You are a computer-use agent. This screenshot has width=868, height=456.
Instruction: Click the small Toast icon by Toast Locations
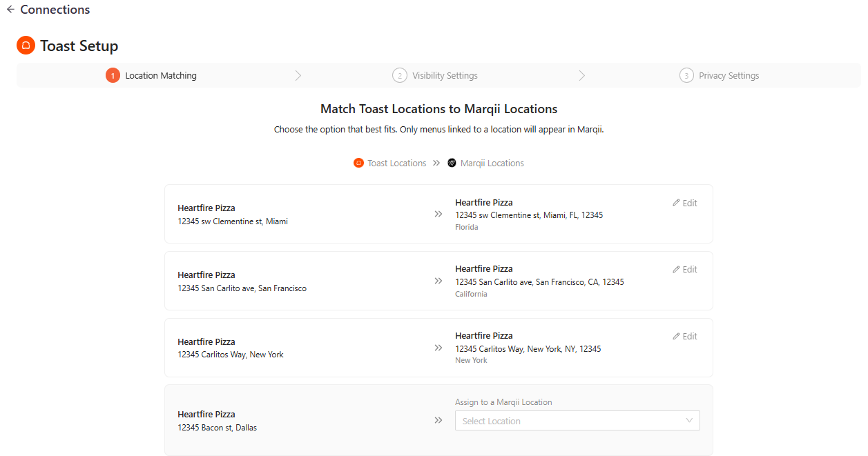pyautogui.click(x=358, y=163)
